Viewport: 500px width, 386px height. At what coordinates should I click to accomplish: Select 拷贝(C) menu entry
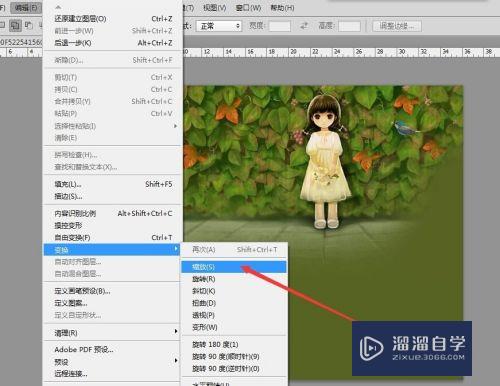click(113, 89)
